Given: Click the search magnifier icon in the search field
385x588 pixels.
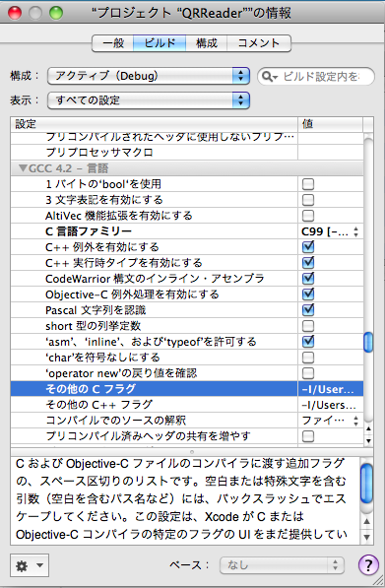Looking at the screenshot, I should pos(269,77).
